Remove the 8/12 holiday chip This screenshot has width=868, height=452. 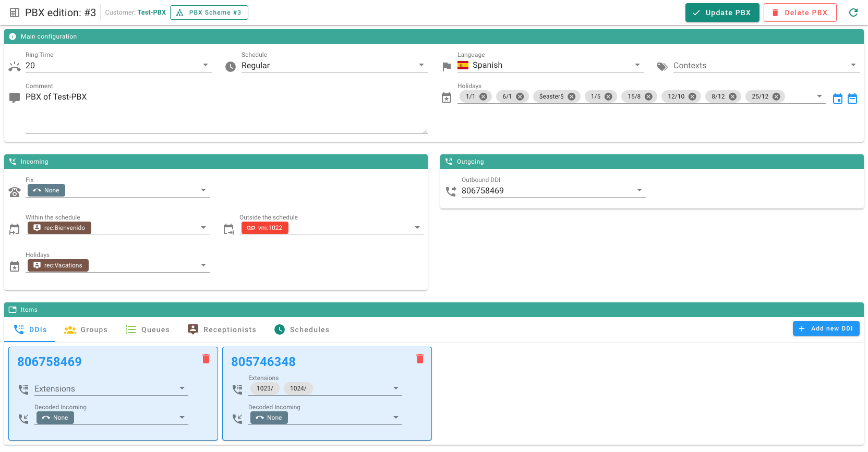point(732,96)
